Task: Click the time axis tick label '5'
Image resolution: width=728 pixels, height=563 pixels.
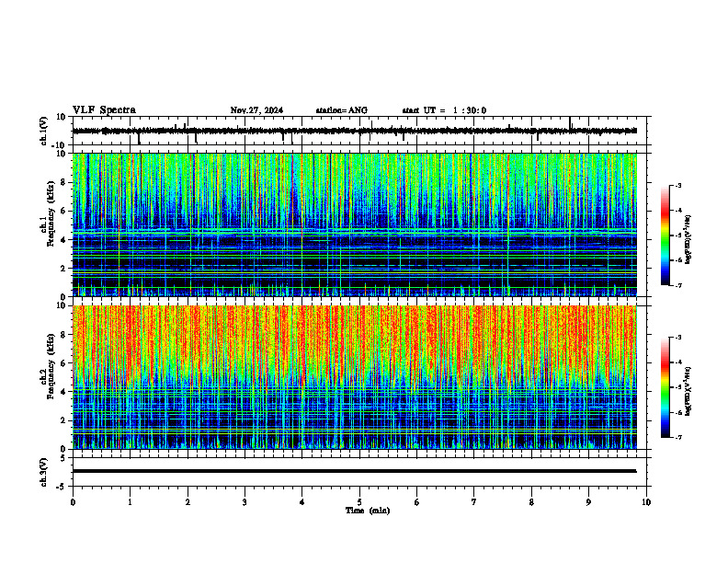Action: (359, 502)
